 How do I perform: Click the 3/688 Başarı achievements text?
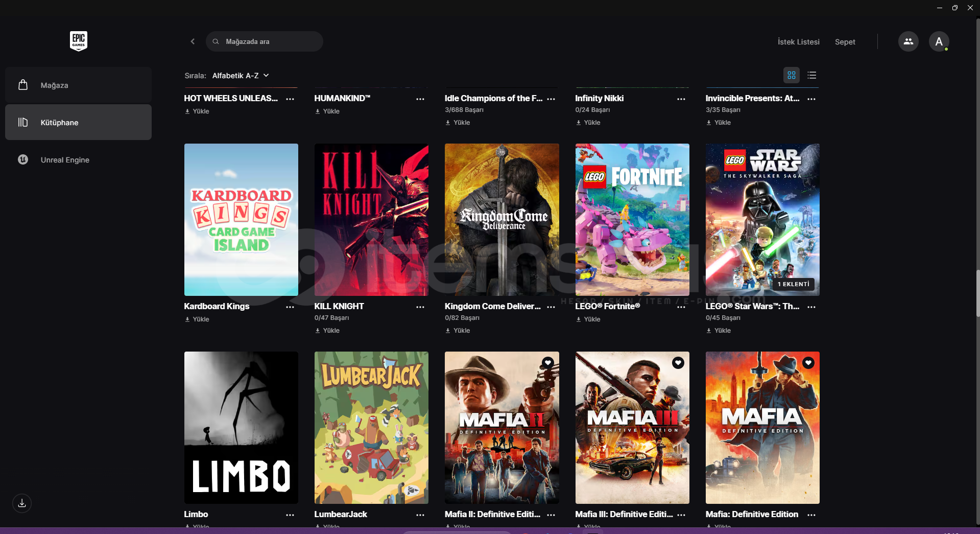(x=464, y=110)
